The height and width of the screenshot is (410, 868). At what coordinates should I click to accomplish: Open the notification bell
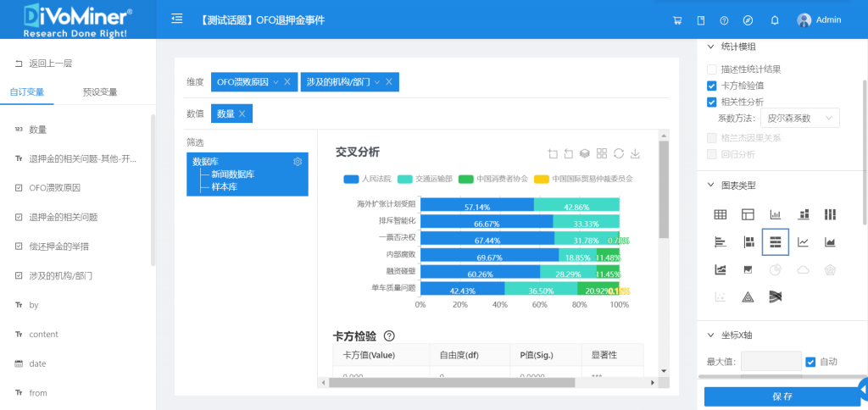775,20
